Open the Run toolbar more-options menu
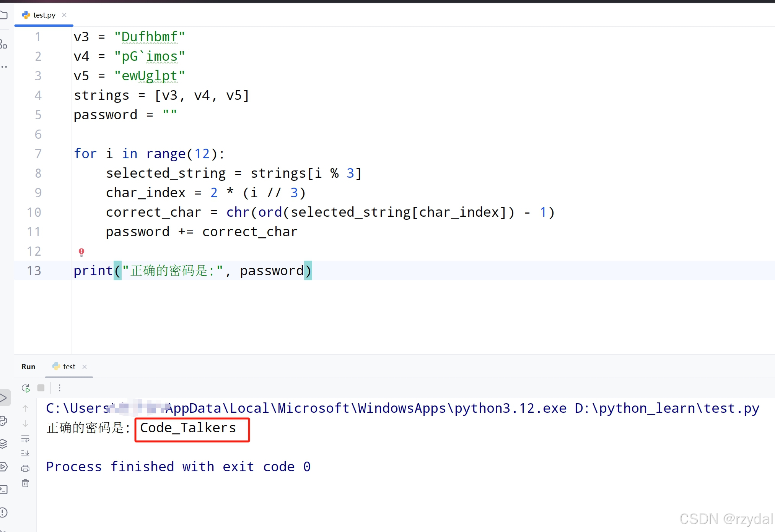775x532 pixels. (x=60, y=388)
